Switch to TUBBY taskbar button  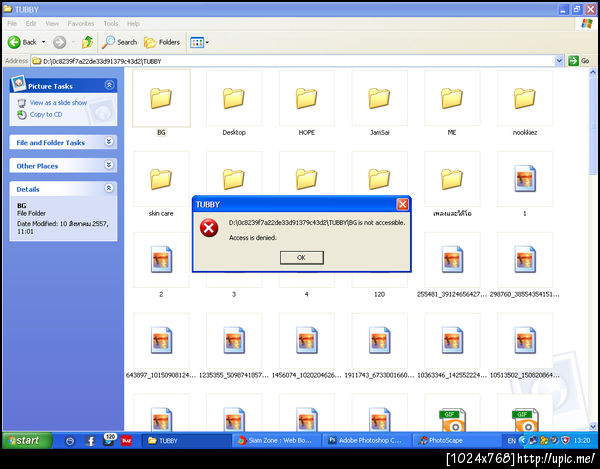(x=186, y=441)
